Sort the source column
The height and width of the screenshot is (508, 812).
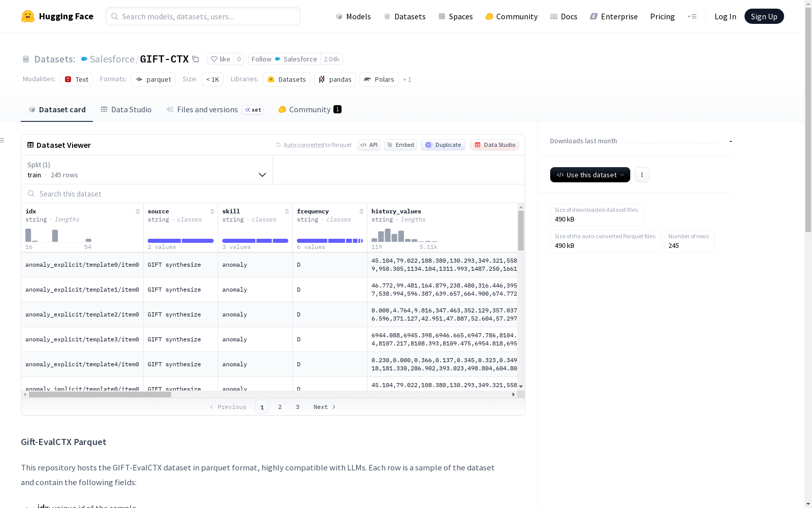[x=212, y=211]
